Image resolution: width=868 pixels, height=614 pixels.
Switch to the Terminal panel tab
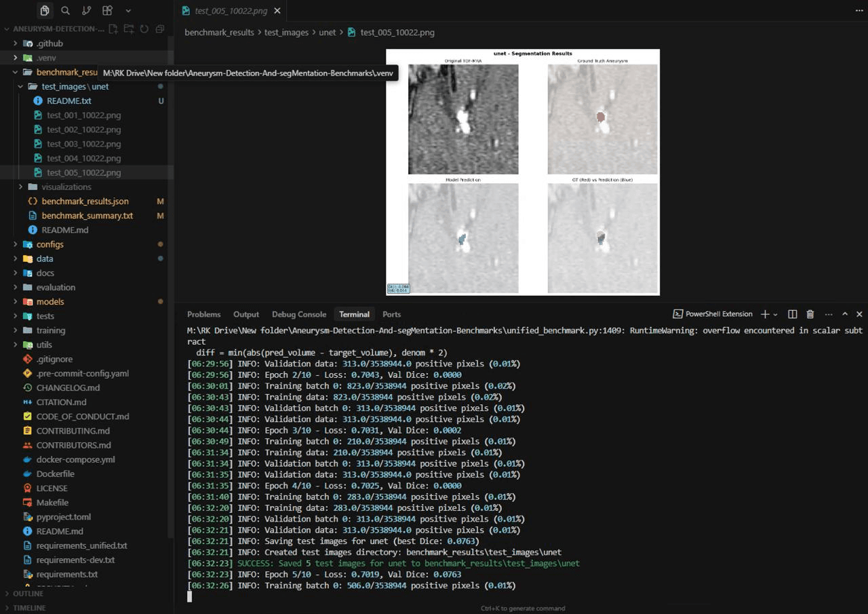point(354,314)
